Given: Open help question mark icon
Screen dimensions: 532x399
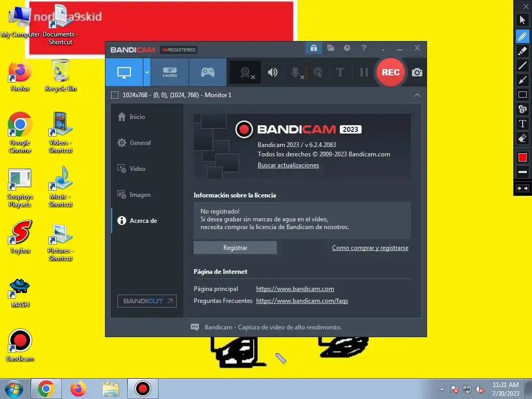Looking at the screenshot, I should coord(364,48).
